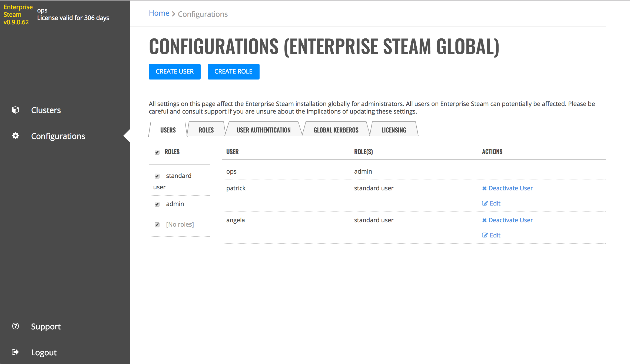
Task: Switch to the LICENSING tab
Action: click(x=394, y=130)
